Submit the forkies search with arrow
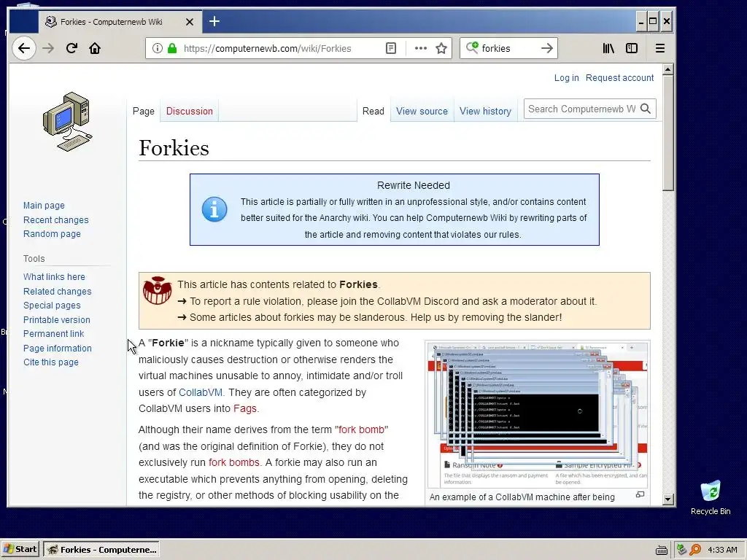 pos(547,48)
